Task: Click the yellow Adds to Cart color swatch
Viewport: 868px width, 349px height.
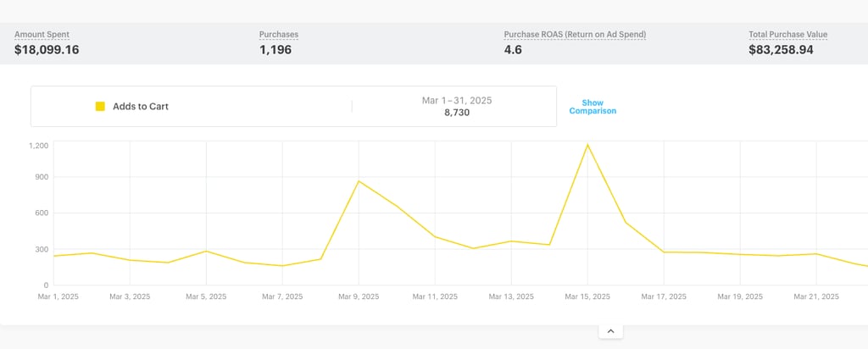Action: click(x=100, y=107)
